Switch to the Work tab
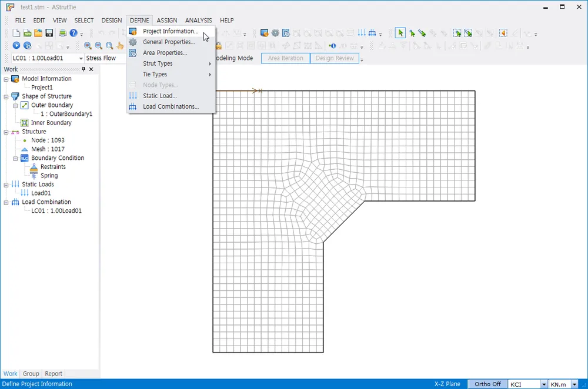 coord(10,374)
